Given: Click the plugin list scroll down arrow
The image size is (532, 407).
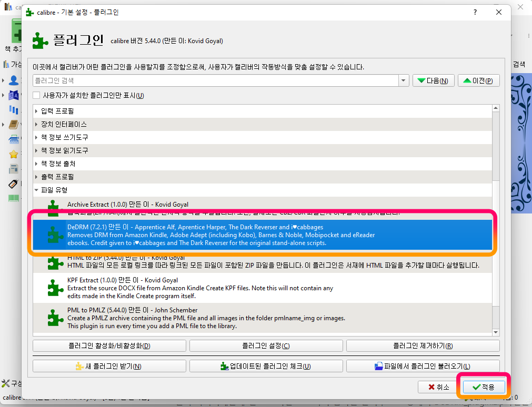Looking at the screenshot, I should (496, 332).
